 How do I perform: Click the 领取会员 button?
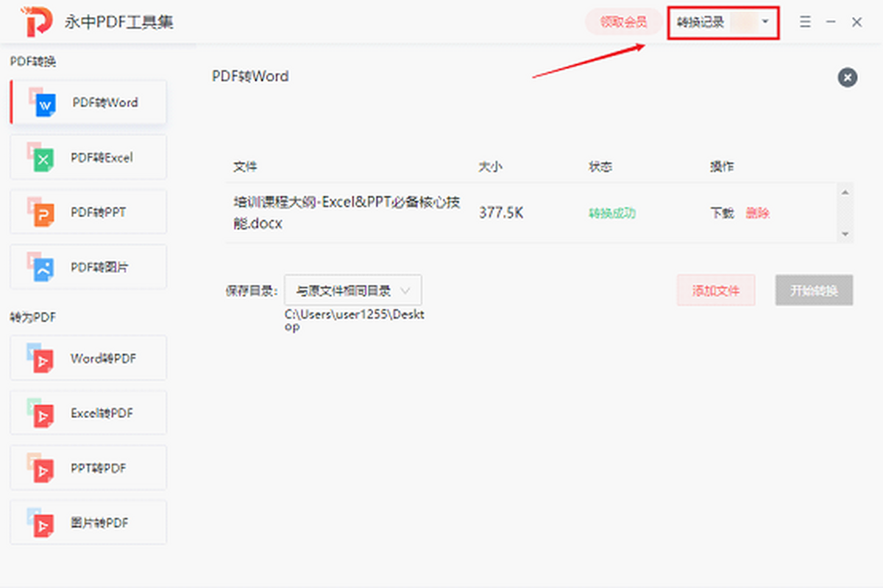[x=623, y=22]
